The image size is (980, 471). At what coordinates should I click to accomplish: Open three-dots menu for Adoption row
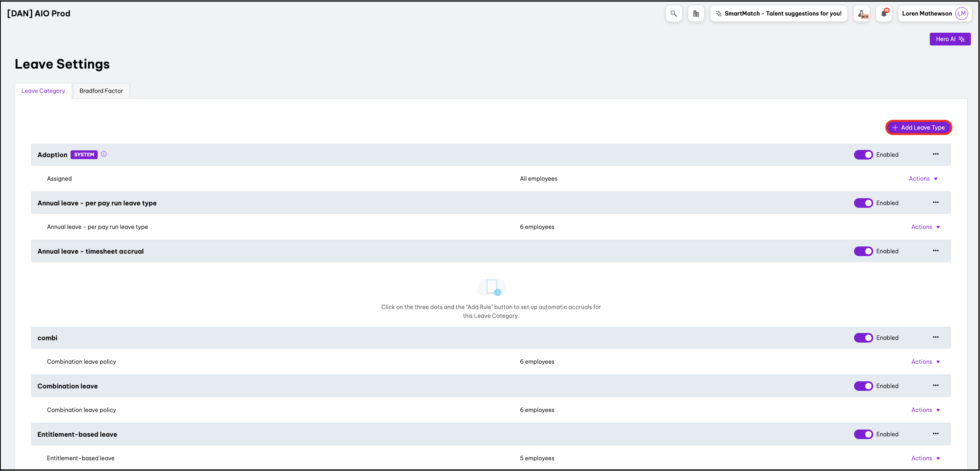tap(935, 154)
